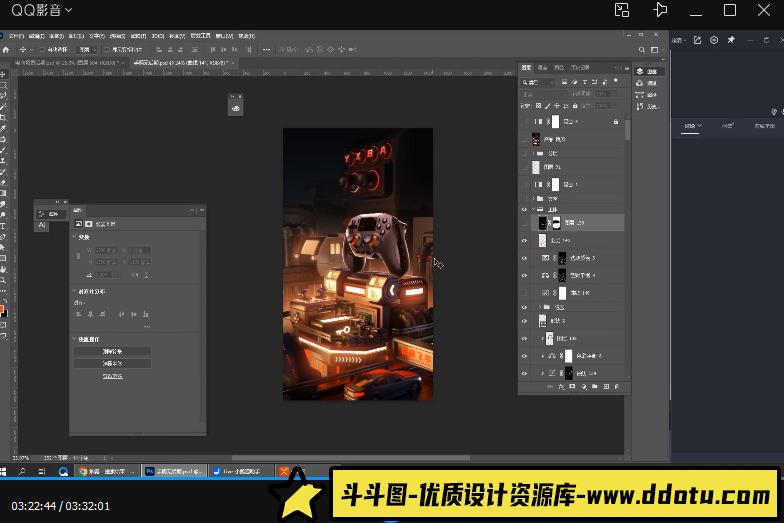Click the canvas horizontal scrollbar

(350, 458)
